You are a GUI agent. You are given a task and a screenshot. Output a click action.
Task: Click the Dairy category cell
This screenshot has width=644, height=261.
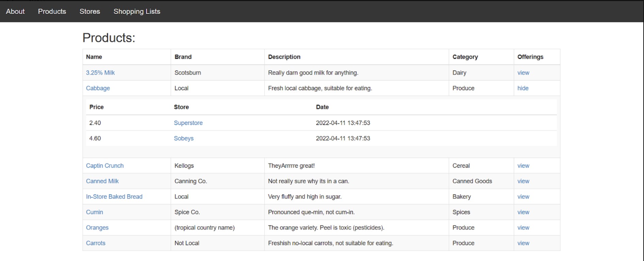481,73
